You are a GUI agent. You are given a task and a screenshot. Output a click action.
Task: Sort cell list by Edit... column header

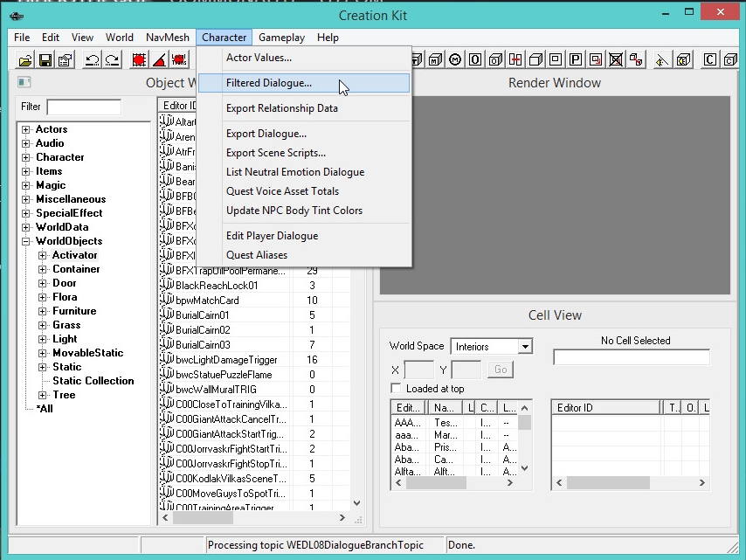409,407
